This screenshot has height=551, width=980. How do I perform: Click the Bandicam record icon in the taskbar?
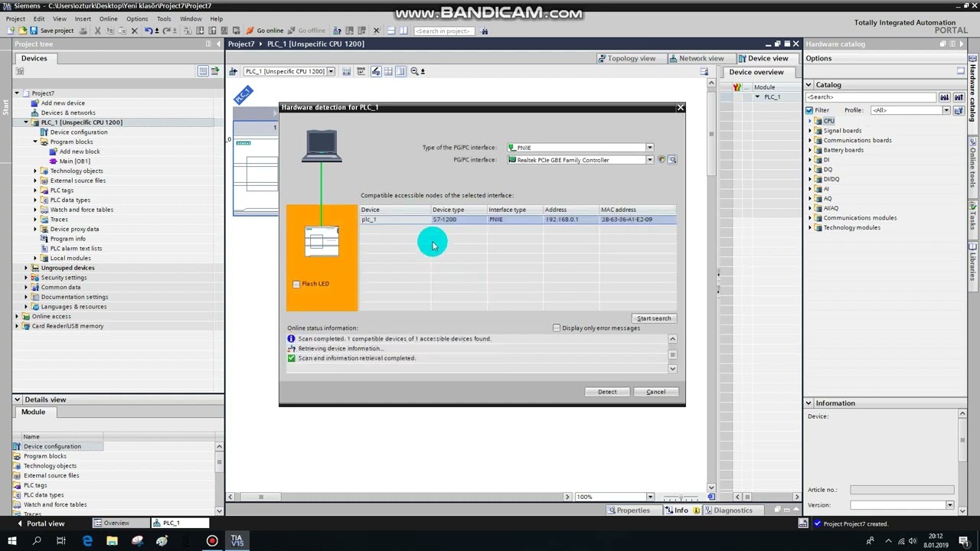pyautogui.click(x=212, y=541)
